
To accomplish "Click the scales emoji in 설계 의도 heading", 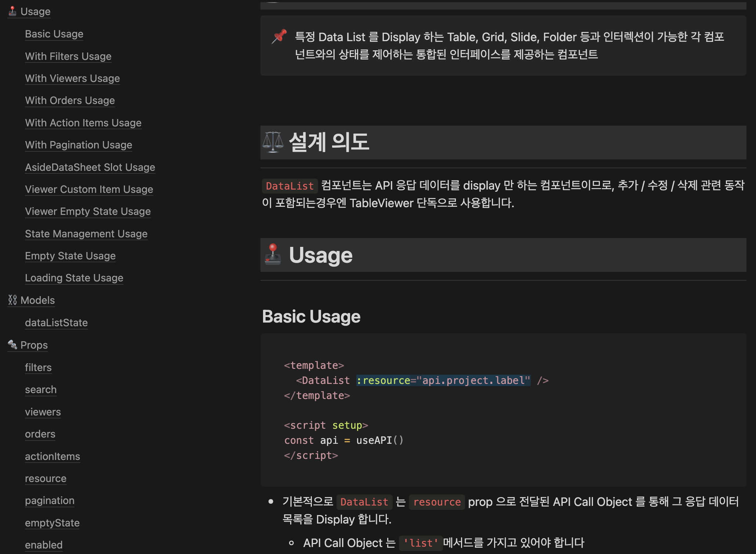I will point(273,142).
